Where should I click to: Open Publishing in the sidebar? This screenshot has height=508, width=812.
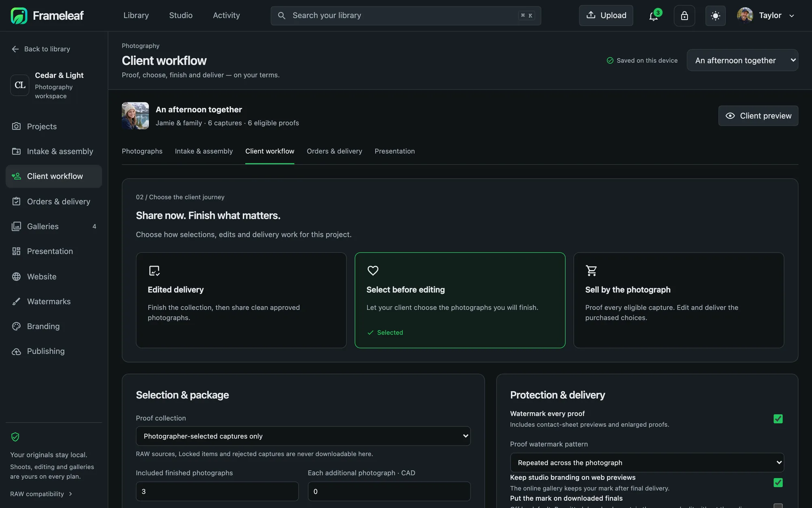coord(54,351)
